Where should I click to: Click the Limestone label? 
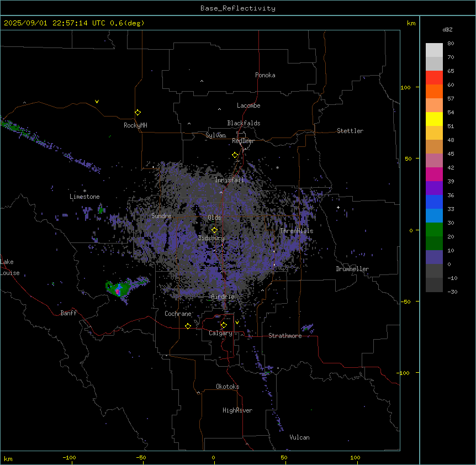click(x=84, y=197)
